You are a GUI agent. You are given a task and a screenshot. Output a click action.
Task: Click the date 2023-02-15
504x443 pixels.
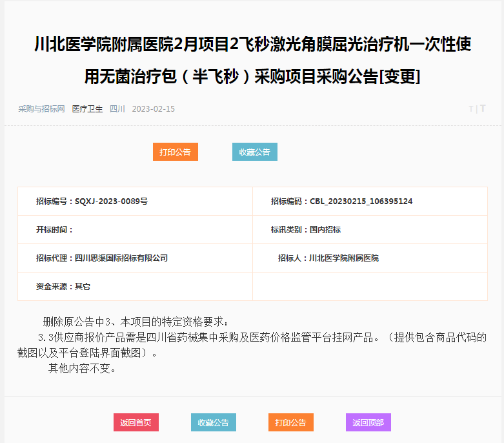click(154, 109)
